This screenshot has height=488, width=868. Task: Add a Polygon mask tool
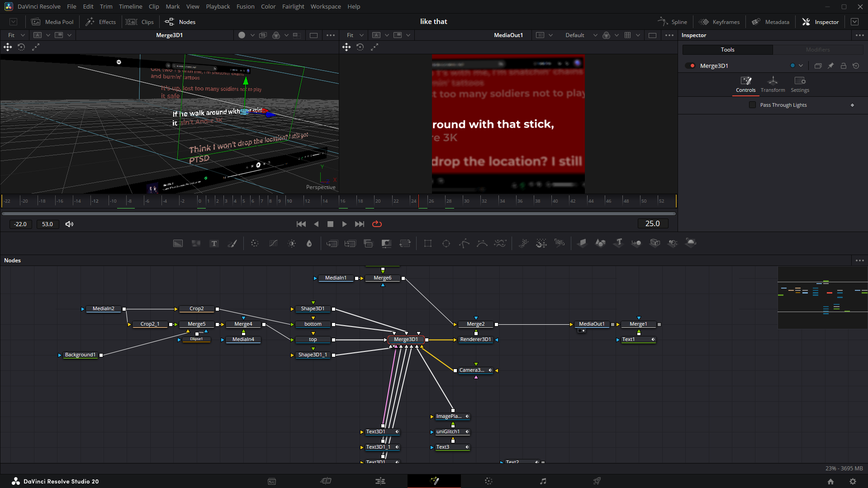click(464, 243)
